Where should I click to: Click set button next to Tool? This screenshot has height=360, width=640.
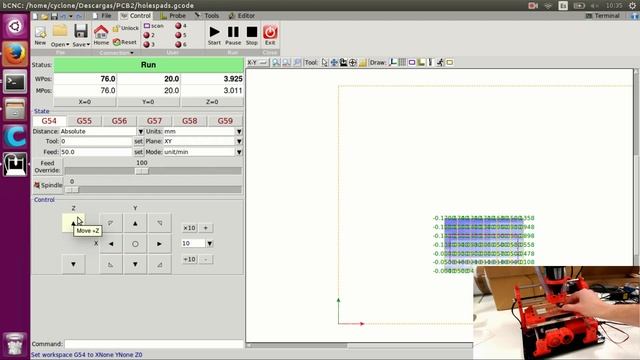click(x=138, y=141)
